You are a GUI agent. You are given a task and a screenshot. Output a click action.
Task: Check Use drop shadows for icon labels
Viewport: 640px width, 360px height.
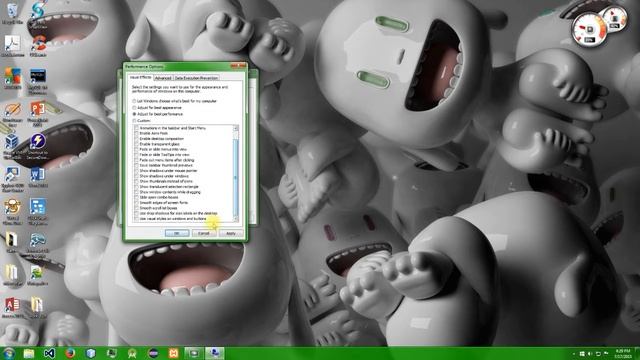click(137, 213)
